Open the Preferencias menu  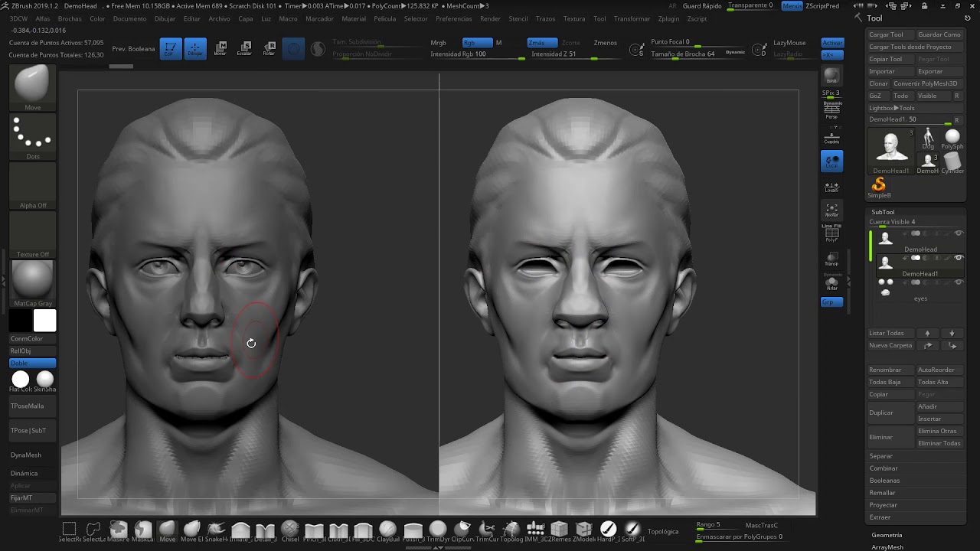tap(454, 18)
